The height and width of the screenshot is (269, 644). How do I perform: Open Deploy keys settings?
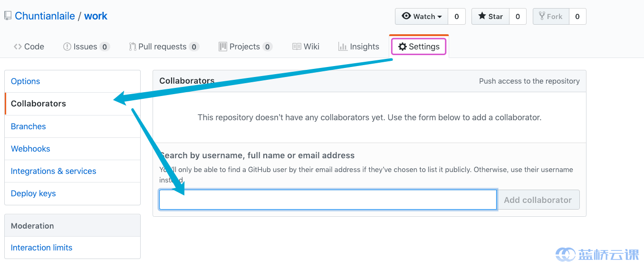[73, 193]
